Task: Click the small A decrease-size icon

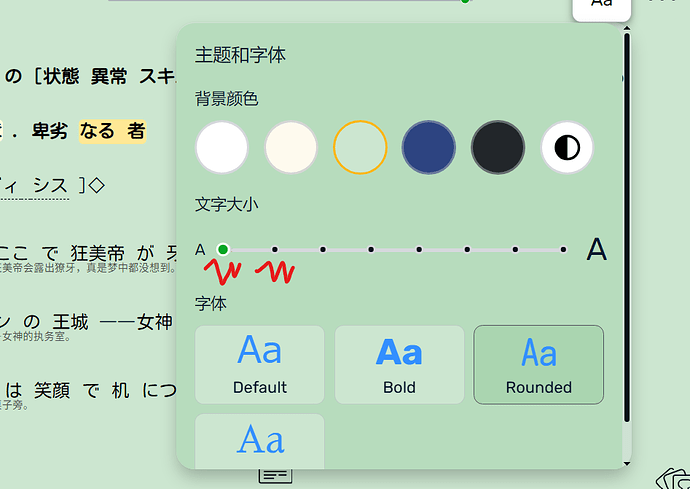Action: coord(200,249)
